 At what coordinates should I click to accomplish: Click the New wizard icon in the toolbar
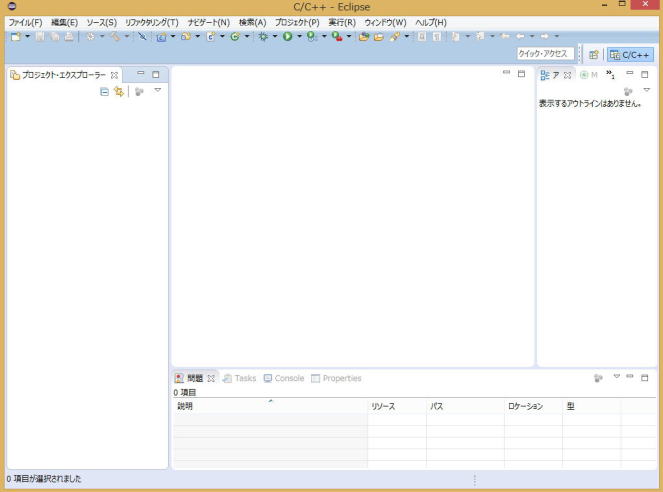coord(16,37)
